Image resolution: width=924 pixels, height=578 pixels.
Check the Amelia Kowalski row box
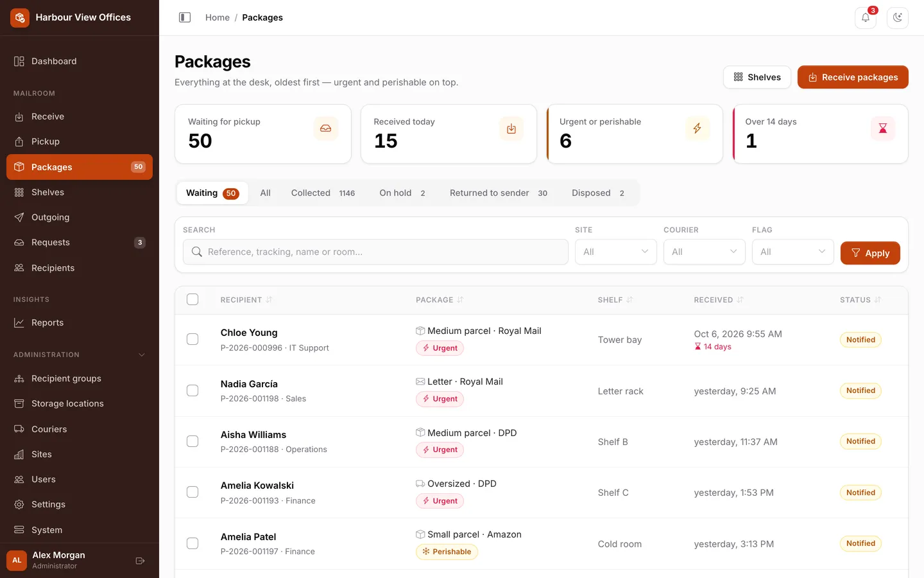pos(193,492)
